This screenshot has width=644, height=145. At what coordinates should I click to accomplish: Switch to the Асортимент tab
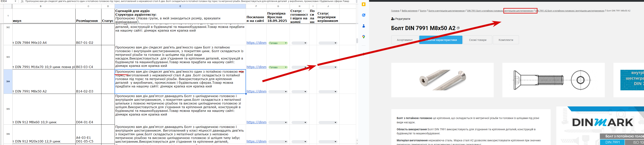click(405, 40)
